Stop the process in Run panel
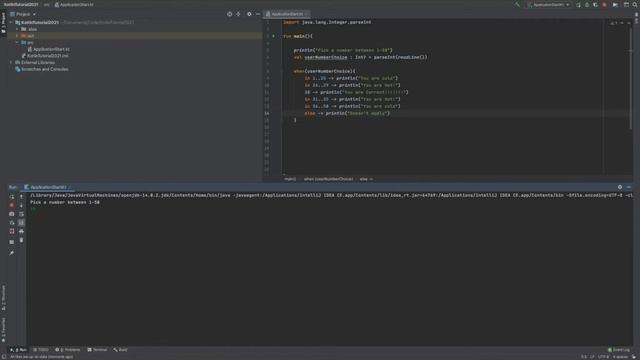Image resolution: width=640 pixels, height=360 pixels. 12,205
